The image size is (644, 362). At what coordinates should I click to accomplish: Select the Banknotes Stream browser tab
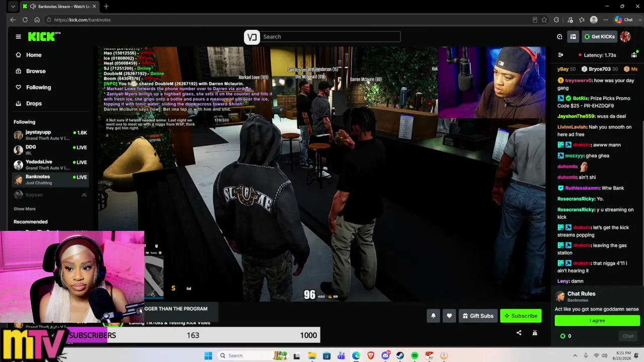click(x=60, y=7)
